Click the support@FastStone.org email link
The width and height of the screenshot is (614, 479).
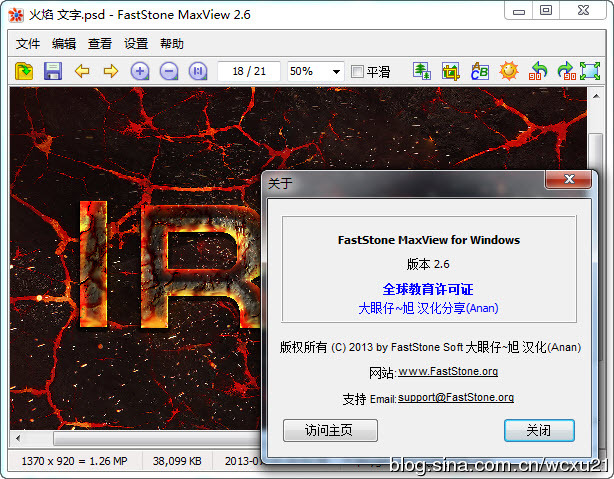coord(456,398)
